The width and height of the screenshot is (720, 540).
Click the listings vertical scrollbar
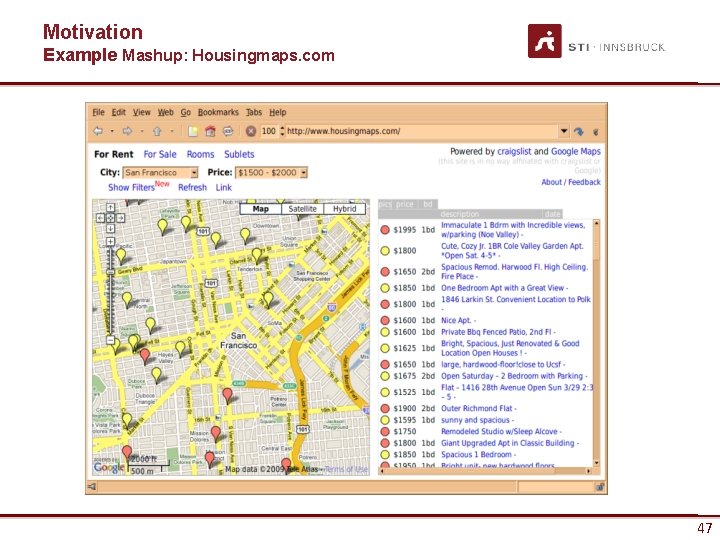[596, 243]
